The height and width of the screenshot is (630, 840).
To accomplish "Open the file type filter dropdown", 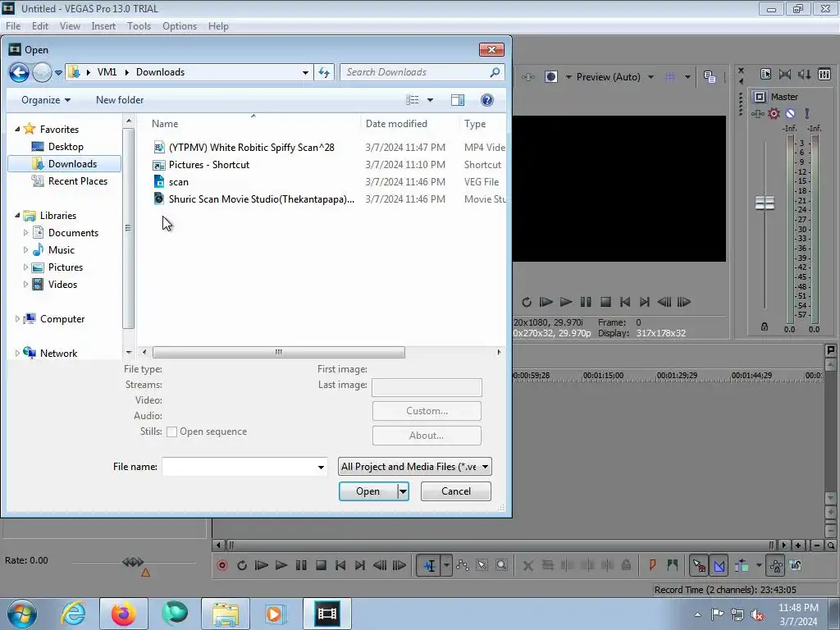I will [414, 467].
